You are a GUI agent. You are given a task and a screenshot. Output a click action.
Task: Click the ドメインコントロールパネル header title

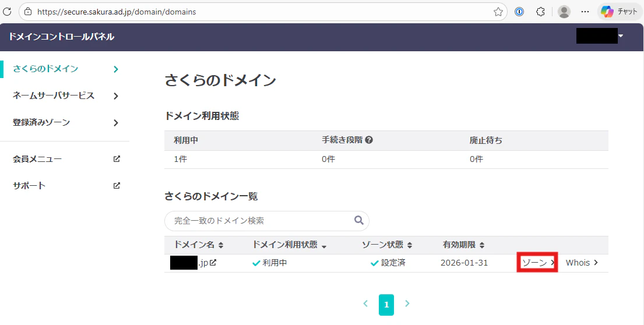click(62, 37)
